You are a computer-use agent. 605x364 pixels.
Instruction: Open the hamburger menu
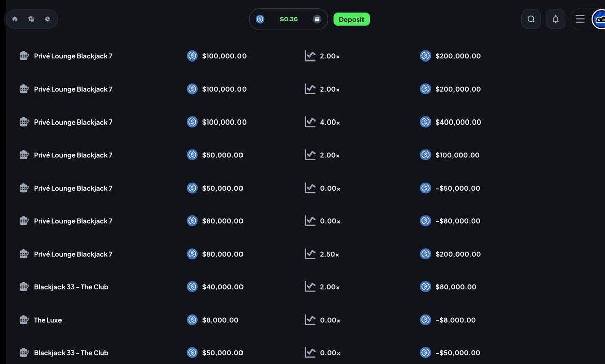(x=580, y=19)
